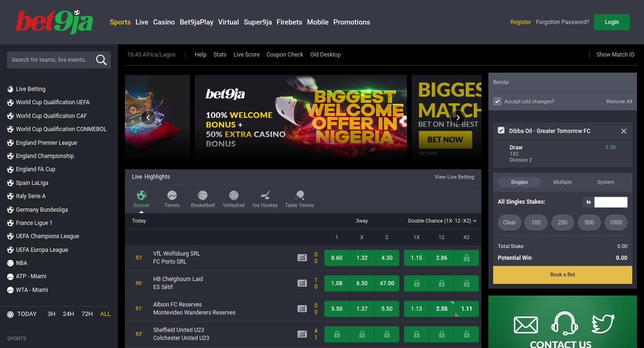Set stake with the 500 button

[x=589, y=223]
